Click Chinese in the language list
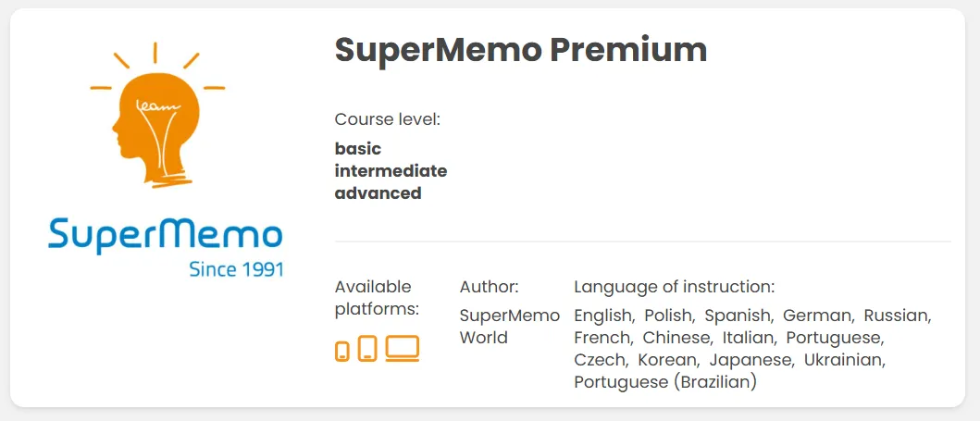Viewport: 980px width, 421px height. pyautogui.click(x=676, y=338)
